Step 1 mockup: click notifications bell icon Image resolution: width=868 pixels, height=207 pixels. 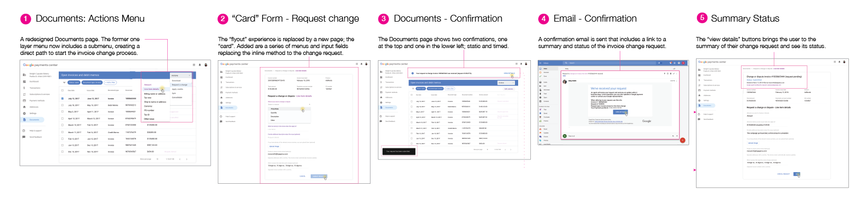[200, 65]
